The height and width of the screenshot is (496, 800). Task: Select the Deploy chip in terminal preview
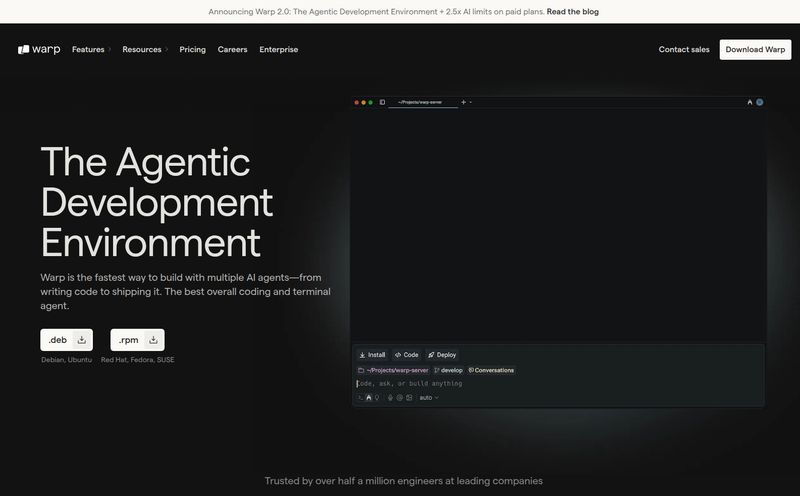pos(442,355)
